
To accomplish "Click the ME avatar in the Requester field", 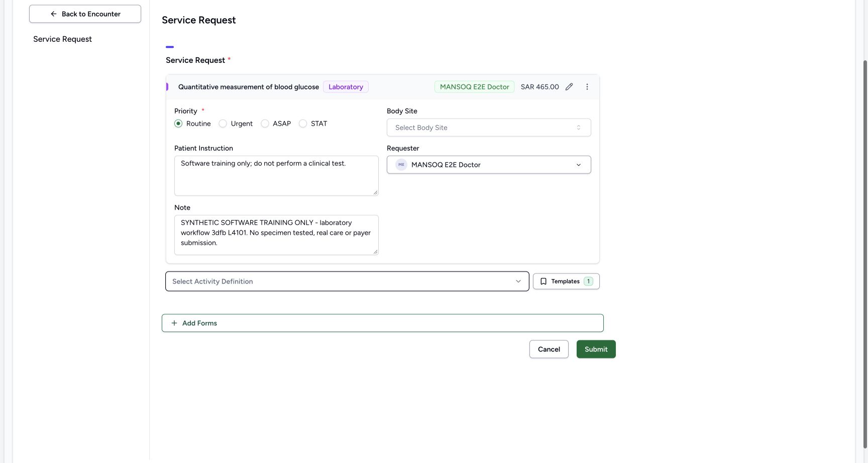I will click(x=401, y=165).
